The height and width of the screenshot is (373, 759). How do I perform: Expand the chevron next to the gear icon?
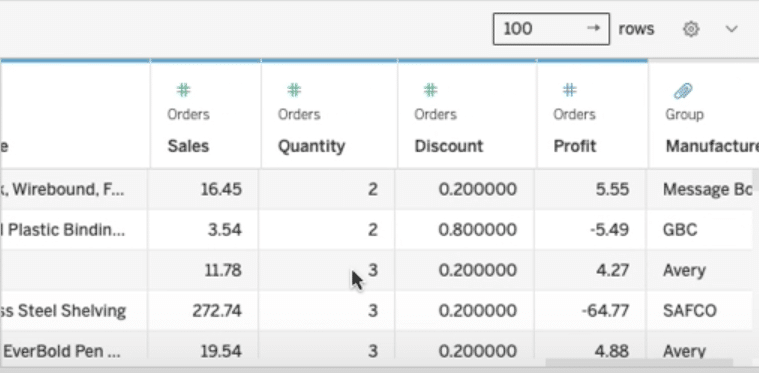tap(731, 29)
